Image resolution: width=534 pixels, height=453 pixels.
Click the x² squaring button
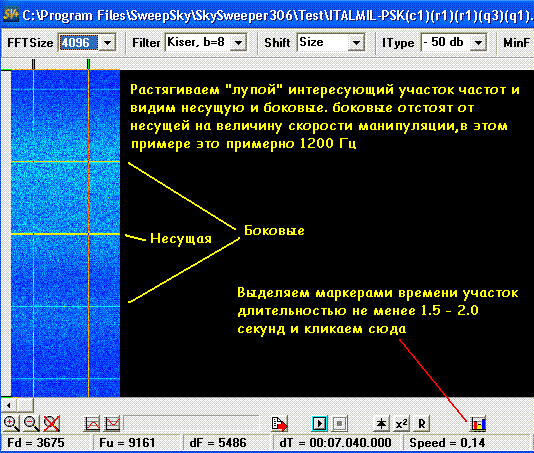(x=402, y=424)
